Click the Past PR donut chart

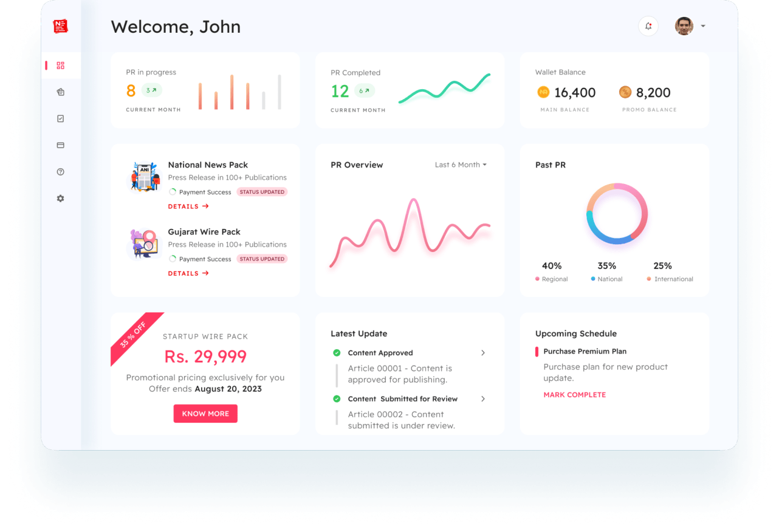(617, 214)
